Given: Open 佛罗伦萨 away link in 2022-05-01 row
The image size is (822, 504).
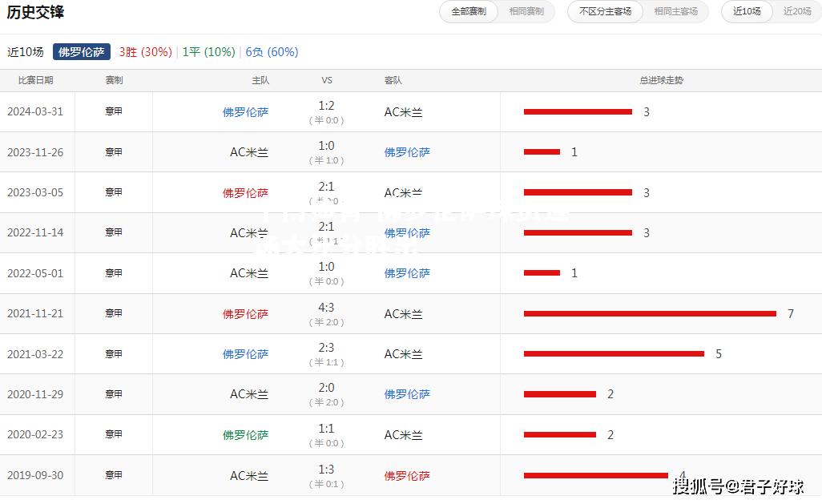Looking at the screenshot, I should click(x=407, y=273).
